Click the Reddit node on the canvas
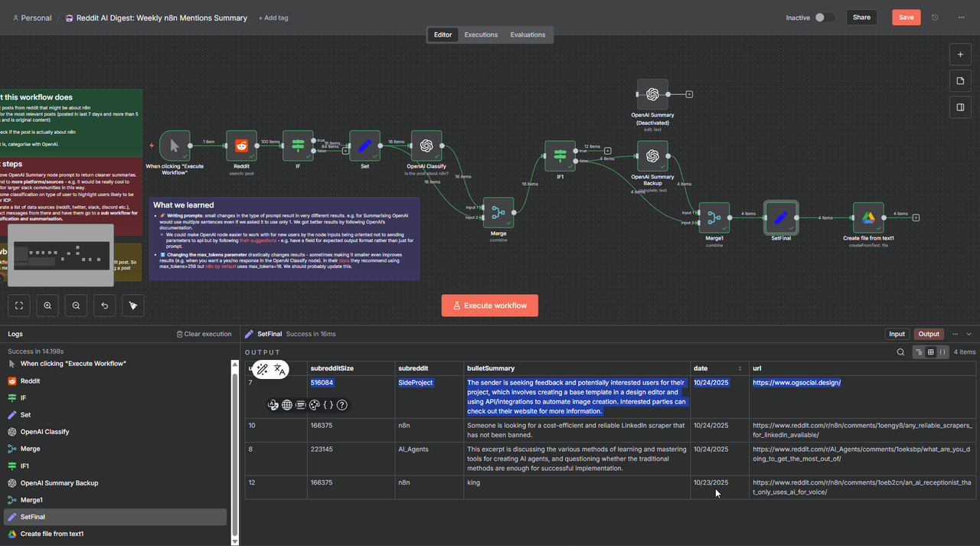Screen dimensions: 980x546 pyautogui.click(x=241, y=145)
